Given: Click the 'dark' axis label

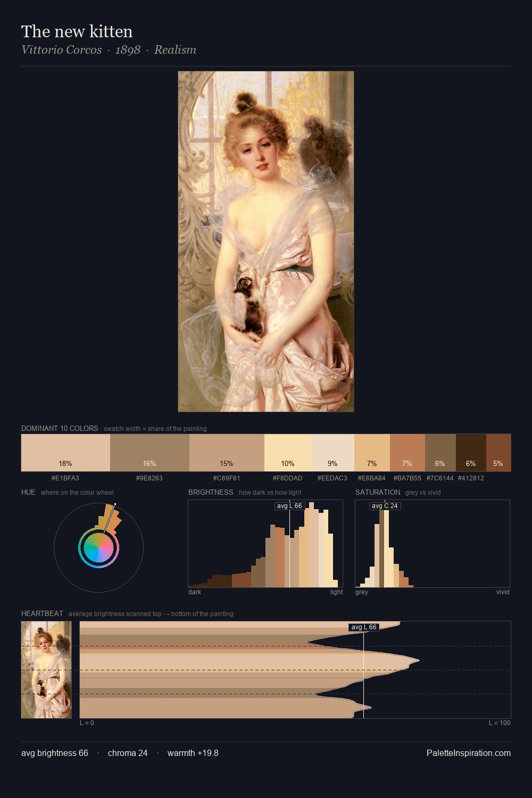Looking at the screenshot, I should [195, 592].
